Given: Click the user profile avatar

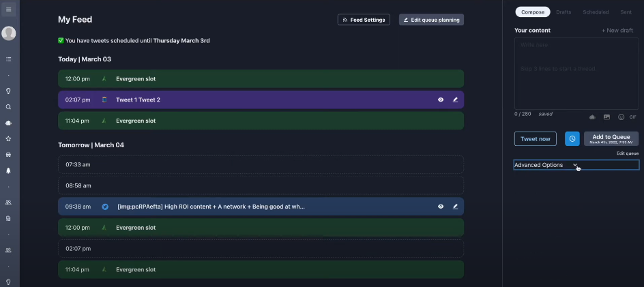Looking at the screenshot, I should tap(9, 33).
